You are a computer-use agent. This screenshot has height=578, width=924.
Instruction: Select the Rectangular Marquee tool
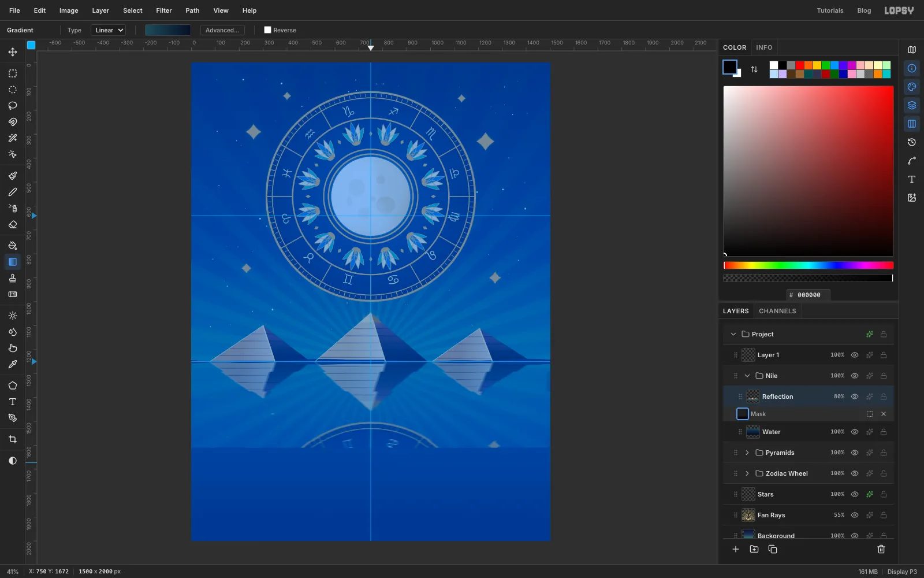(13, 73)
